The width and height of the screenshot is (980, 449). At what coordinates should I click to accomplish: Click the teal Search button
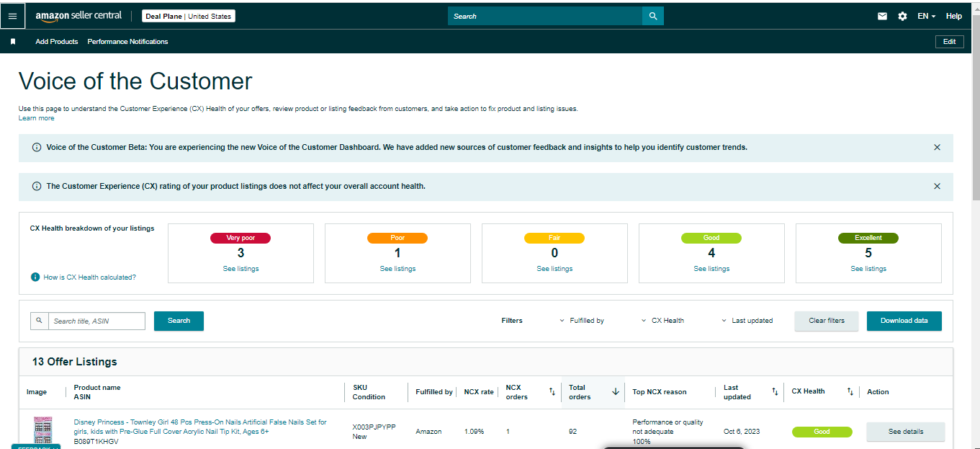(179, 321)
